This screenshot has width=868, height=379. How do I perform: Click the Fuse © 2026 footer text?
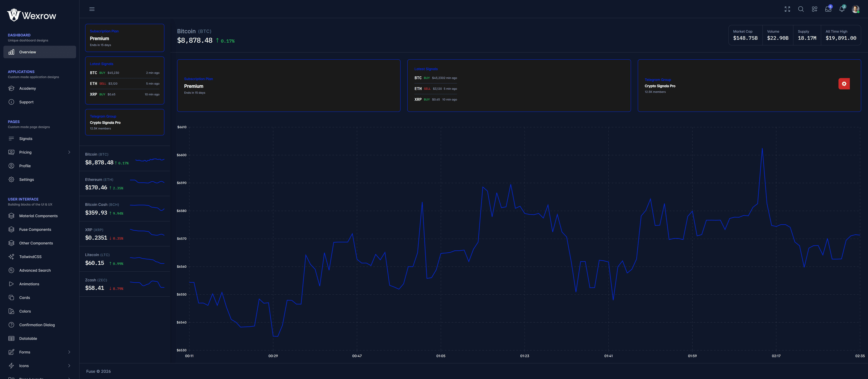pos(98,371)
